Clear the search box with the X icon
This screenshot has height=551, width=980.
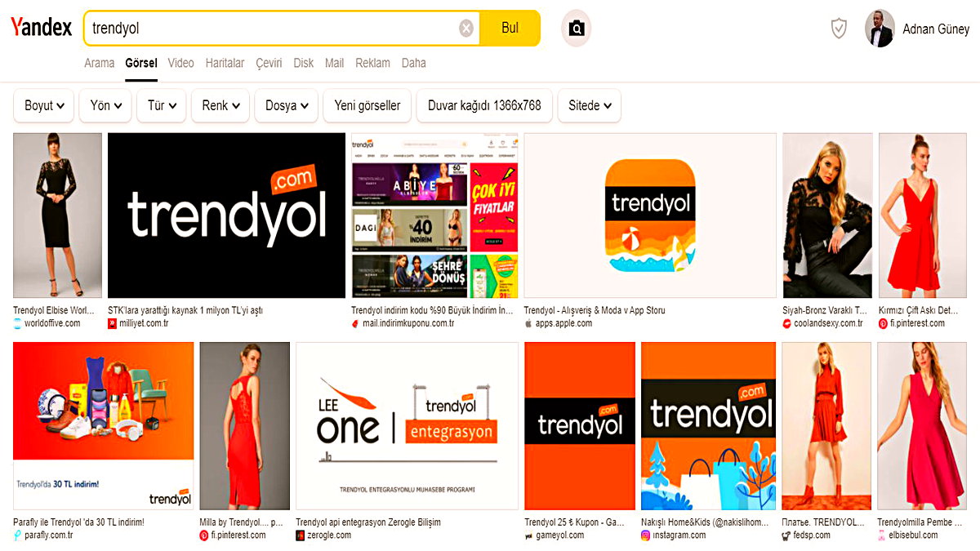[465, 29]
